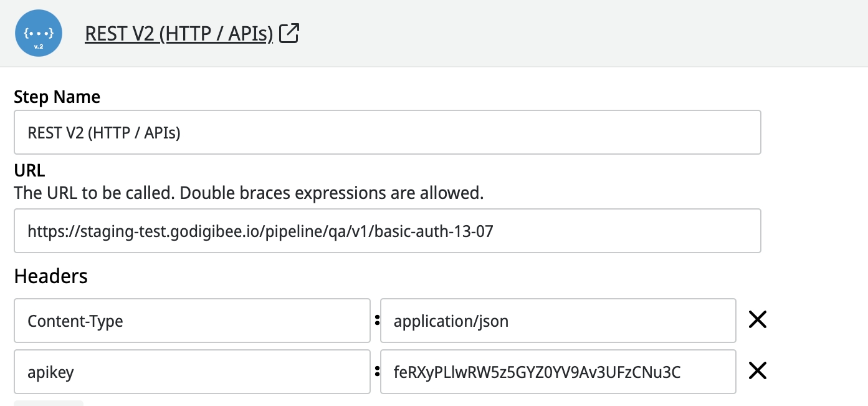This screenshot has height=406, width=868.
Task: Edit the application/json header value field
Action: pos(558,321)
